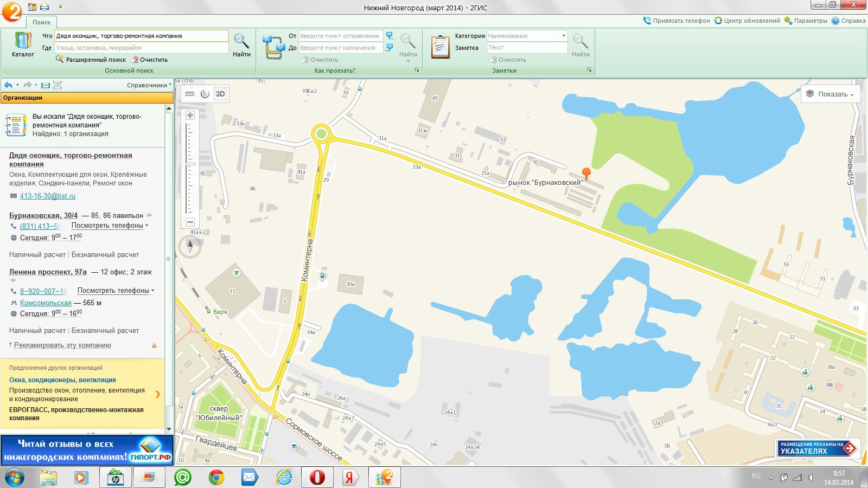Open Справка help
This screenshot has width=868, height=488.
848,21
